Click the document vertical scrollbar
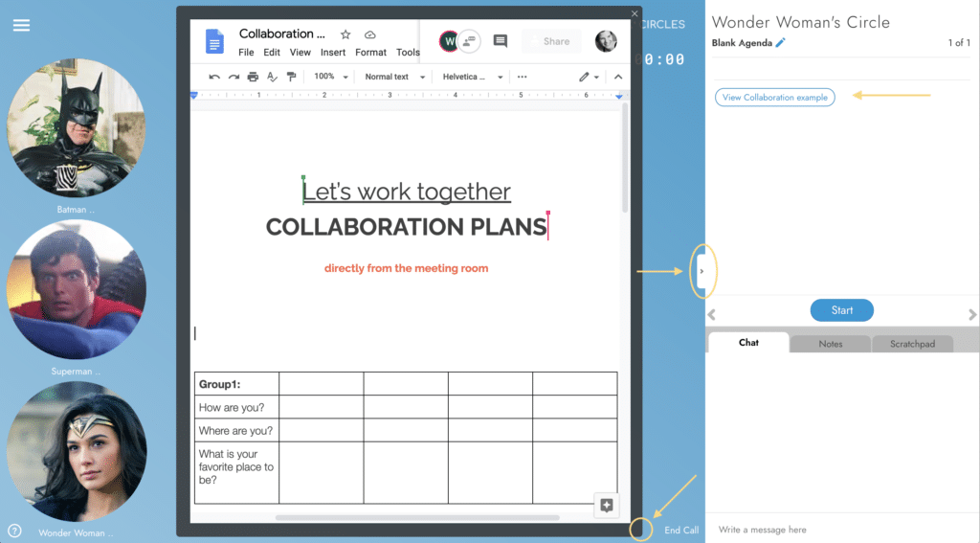Viewport: 980px width, 543px height. (624, 160)
